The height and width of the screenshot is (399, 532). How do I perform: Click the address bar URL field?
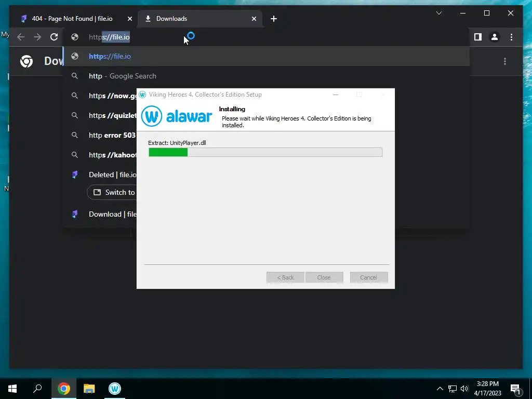click(267, 37)
